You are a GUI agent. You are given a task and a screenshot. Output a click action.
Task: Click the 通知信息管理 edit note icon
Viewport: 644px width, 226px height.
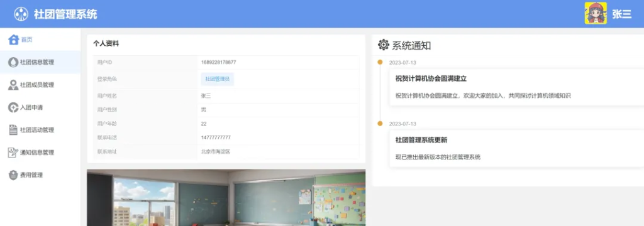[x=13, y=153]
